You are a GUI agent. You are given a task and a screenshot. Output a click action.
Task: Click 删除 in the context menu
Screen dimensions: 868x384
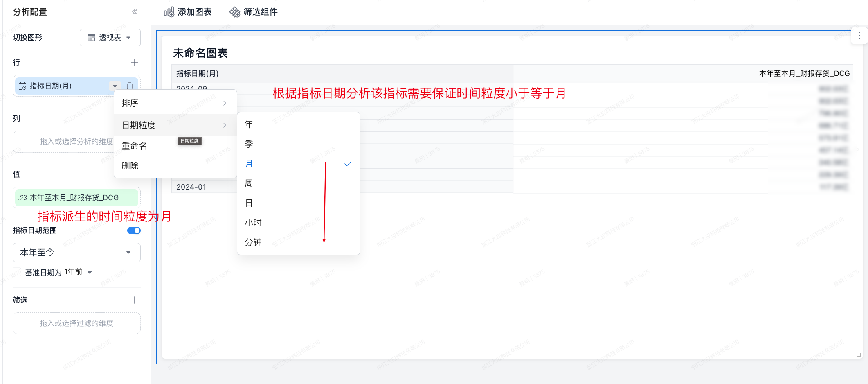pos(130,166)
